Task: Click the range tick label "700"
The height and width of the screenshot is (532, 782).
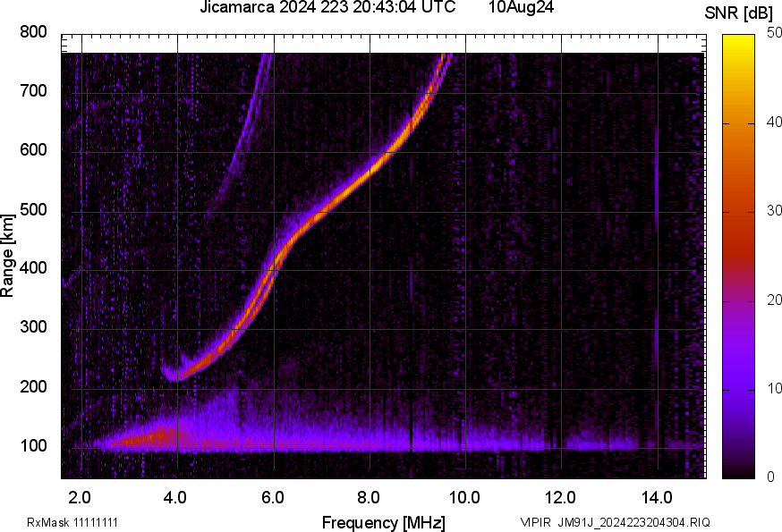Action: tap(33, 91)
